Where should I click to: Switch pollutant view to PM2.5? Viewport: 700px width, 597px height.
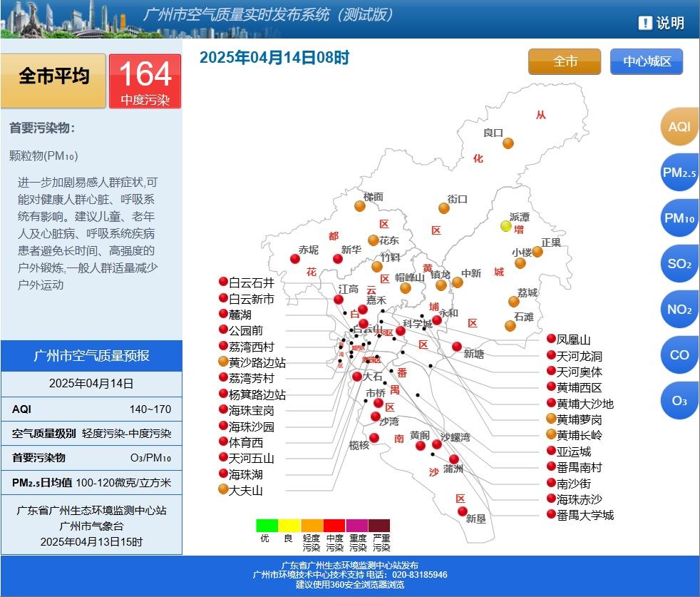(679, 173)
